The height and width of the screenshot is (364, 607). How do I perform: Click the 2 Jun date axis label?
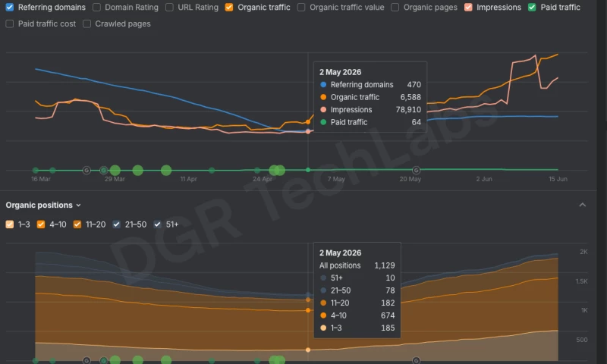pos(484,179)
